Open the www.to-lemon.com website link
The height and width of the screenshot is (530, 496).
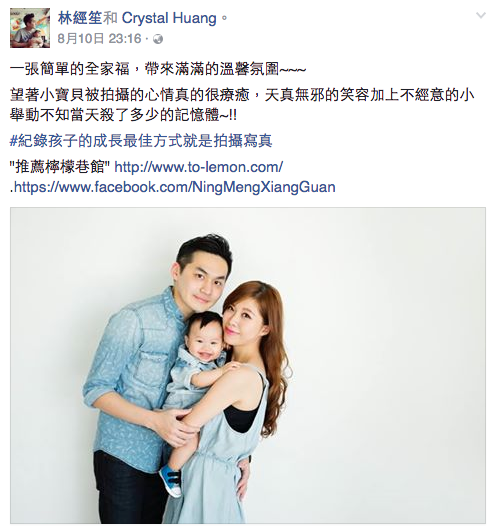(x=199, y=167)
